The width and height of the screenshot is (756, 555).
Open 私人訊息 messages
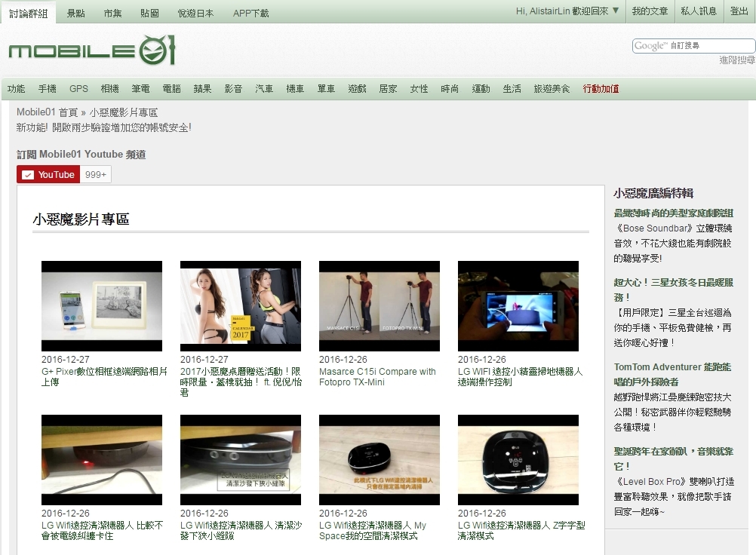tap(699, 11)
